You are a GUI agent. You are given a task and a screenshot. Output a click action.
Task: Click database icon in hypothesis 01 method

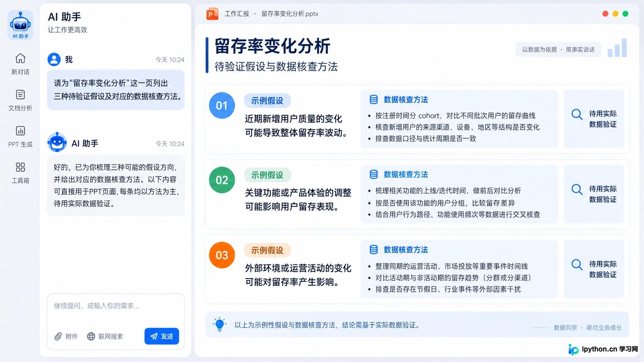pyautogui.click(x=374, y=100)
